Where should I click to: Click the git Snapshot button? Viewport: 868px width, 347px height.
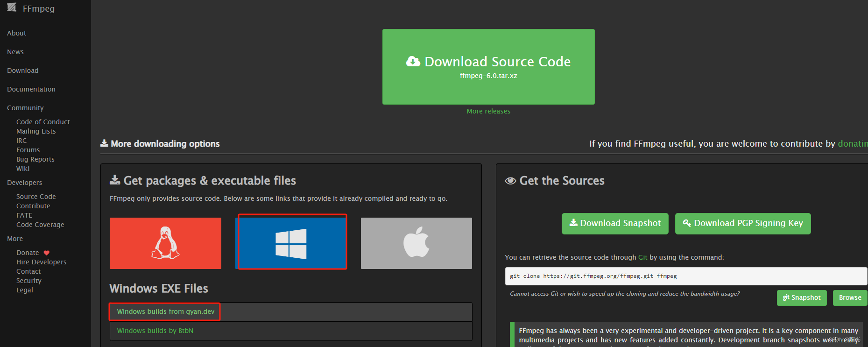(x=802, y=298)
